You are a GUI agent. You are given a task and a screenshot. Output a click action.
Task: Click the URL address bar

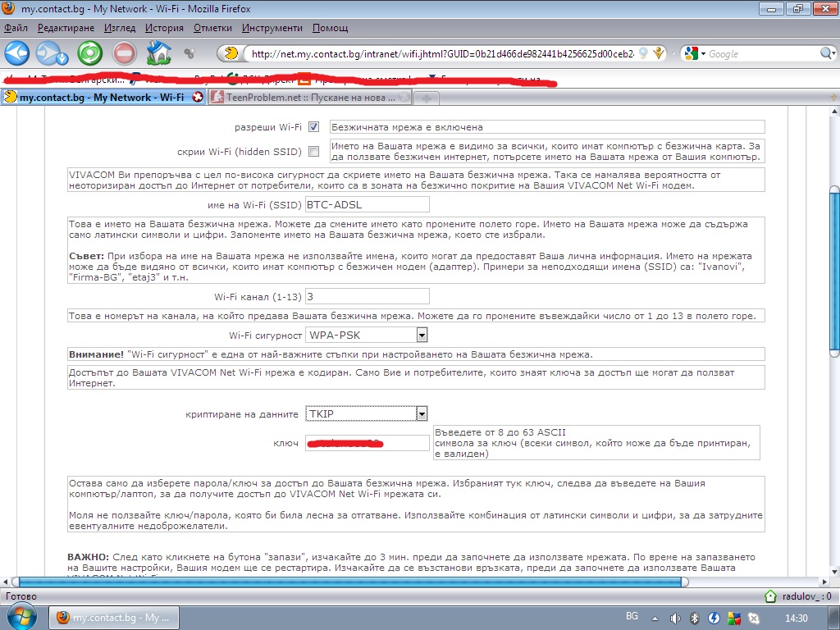tap(442, 53)
